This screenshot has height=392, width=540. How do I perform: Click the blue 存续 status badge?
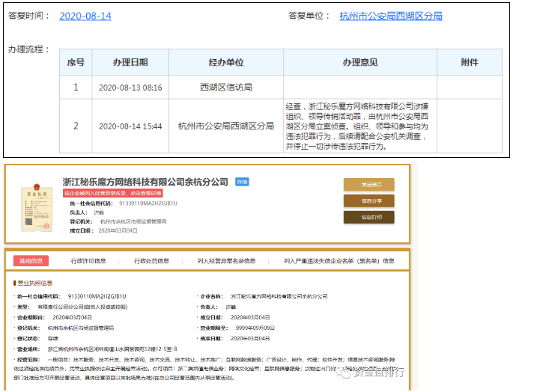coord(242,182)
